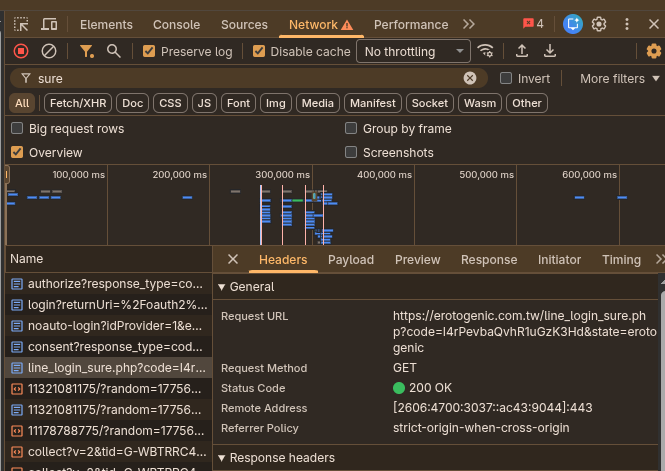The width and height of the screenshot is (665, 471).
Task: Select the login?returnUri request row
Action: point(109,304)
